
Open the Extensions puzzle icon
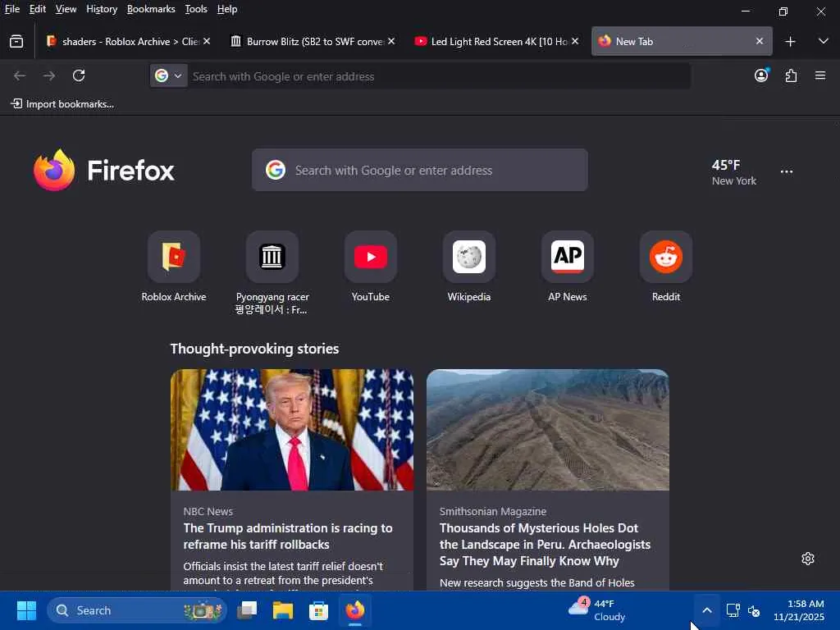point(792,75)
